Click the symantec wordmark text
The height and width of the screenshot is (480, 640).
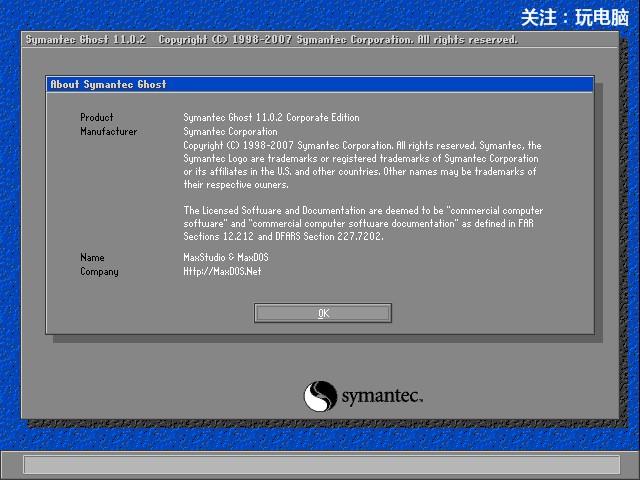coord(382,396)
